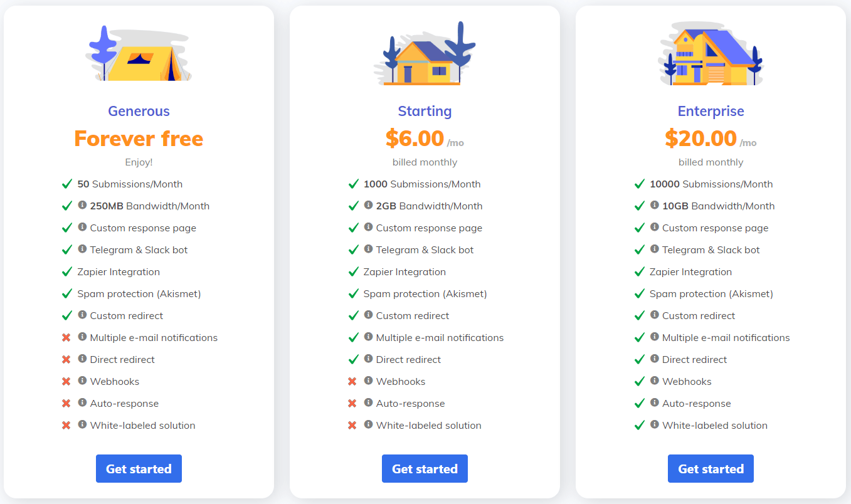Click the red cross beside Auto-response (Starting)
The height and width of the screenshot is (504, 851).
tap(352, 403)
